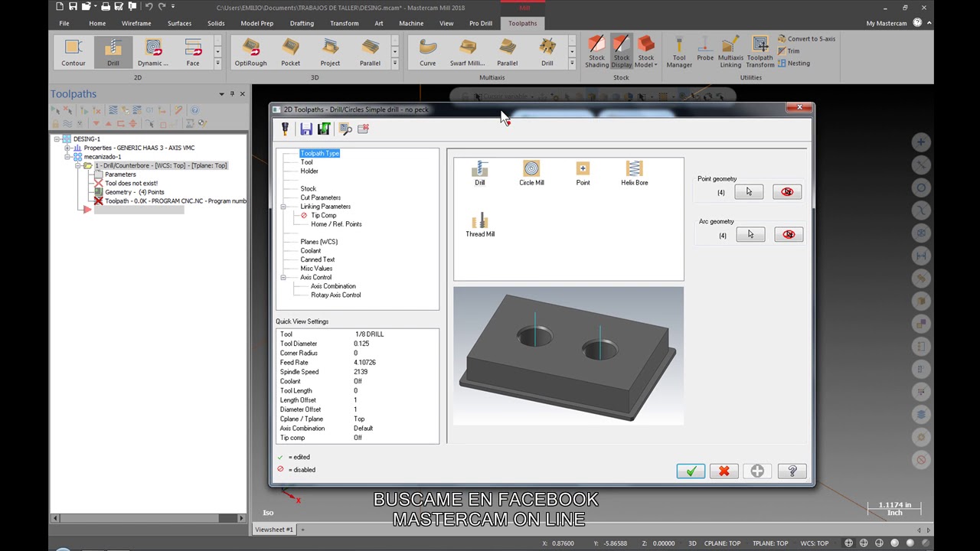Click the Toolpaths panel horizontal scrollbar
Viewport: 980px width, 551px height.
pyautogui.click(x=148, y=518)
